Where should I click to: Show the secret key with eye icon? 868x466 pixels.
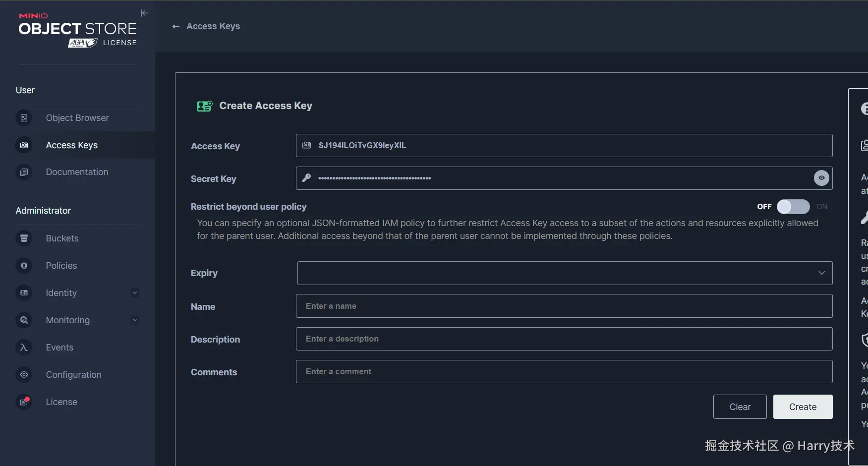click(x=821, y=178)
